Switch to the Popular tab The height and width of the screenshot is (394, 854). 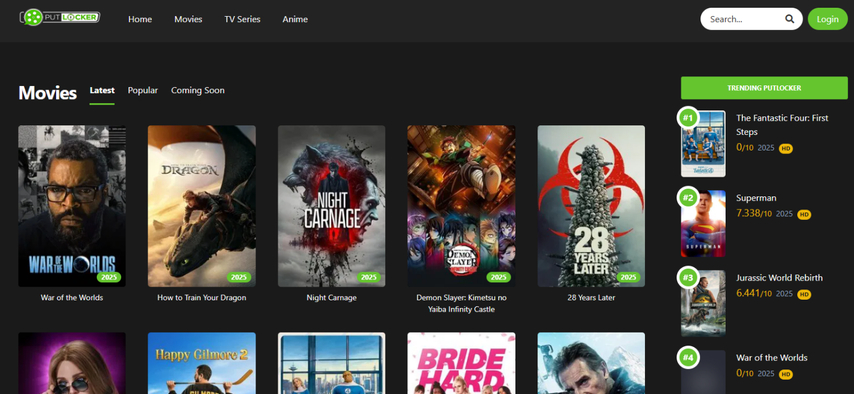[x=143, y=90]
